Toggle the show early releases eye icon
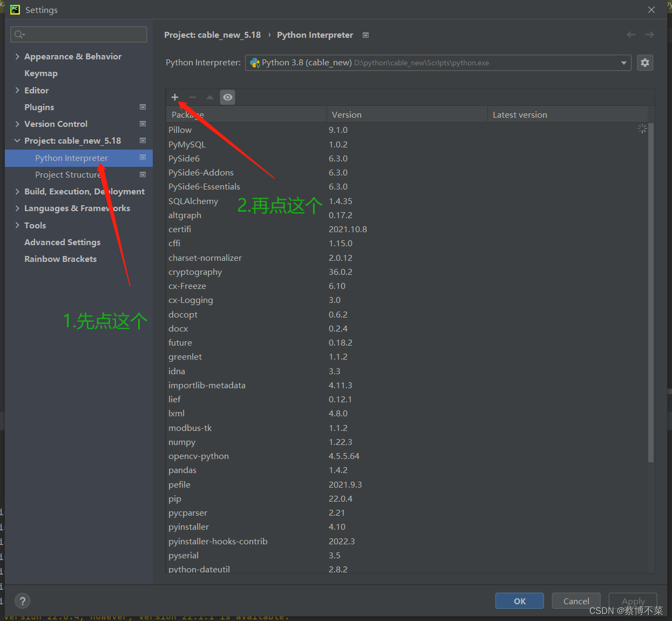 pyautogui.click(x=228, y=97)
